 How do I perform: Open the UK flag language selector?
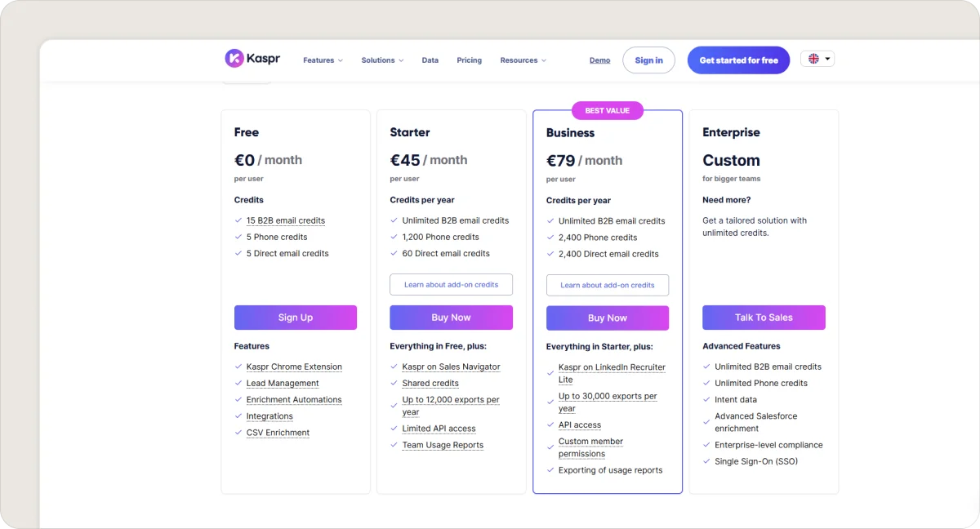point(817,59)
